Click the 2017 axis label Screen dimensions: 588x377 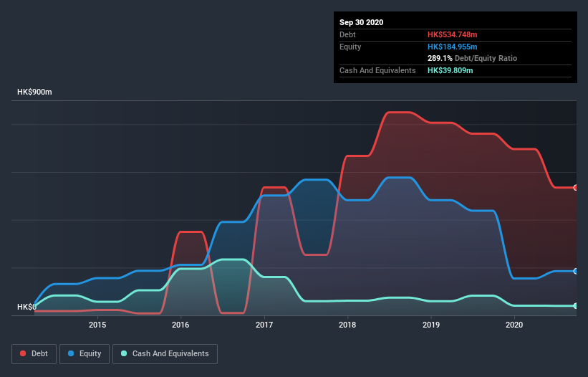pos(264,325)
